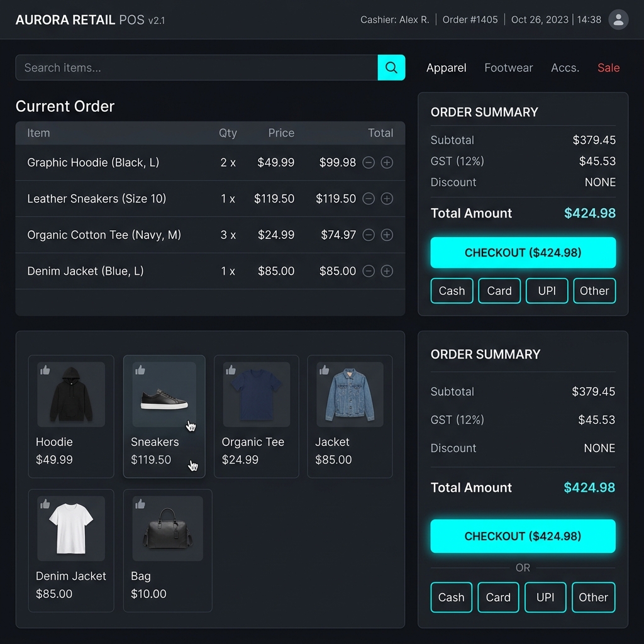644x644 pixels.
Task: Click the Leather Sneakers (Size 10) row name
Action: pyautogui.click(x=96, y=199)
